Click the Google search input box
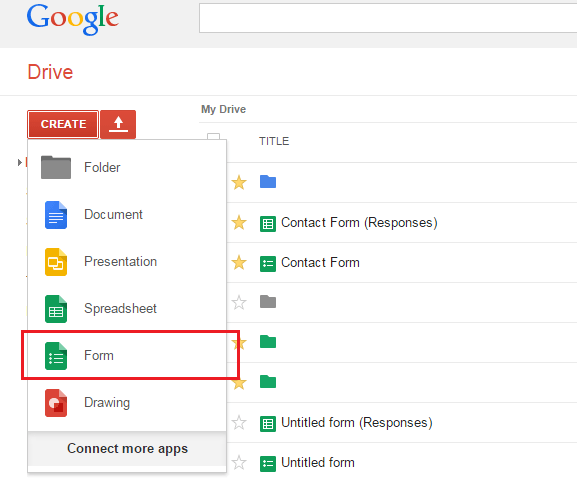Viewport: 577px width, 482px height. 388,18
